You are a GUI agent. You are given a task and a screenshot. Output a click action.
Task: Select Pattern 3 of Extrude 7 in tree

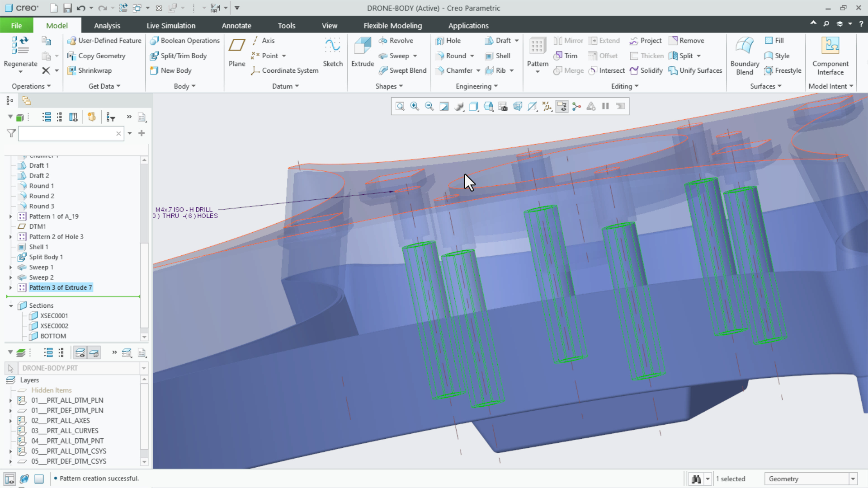[60, 287]
